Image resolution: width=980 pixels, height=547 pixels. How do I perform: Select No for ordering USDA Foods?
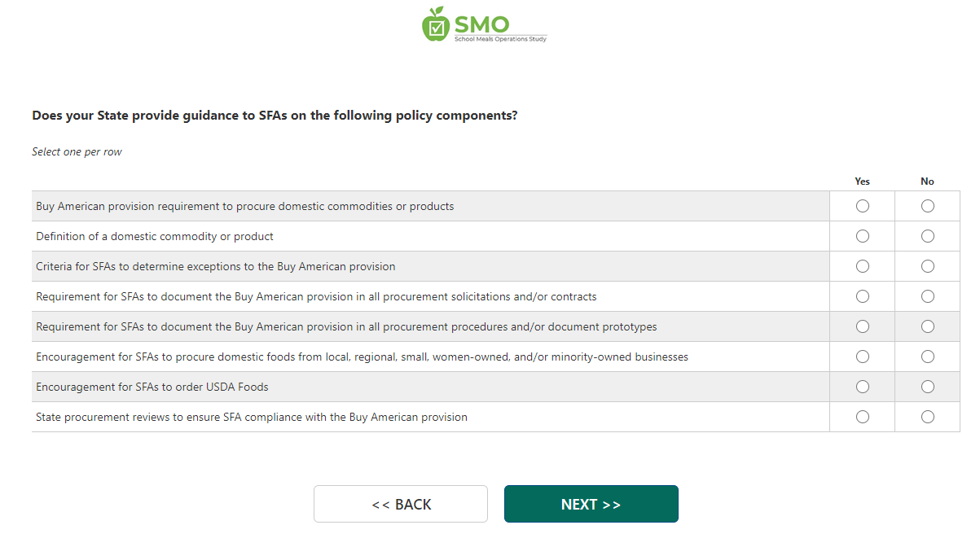point(928,387)
